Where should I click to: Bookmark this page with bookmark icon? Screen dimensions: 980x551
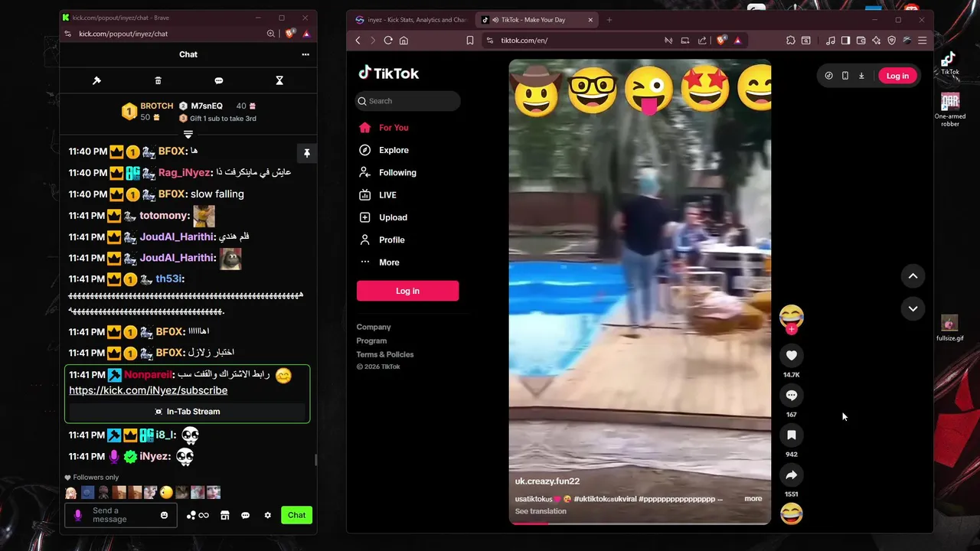(470, 41)
